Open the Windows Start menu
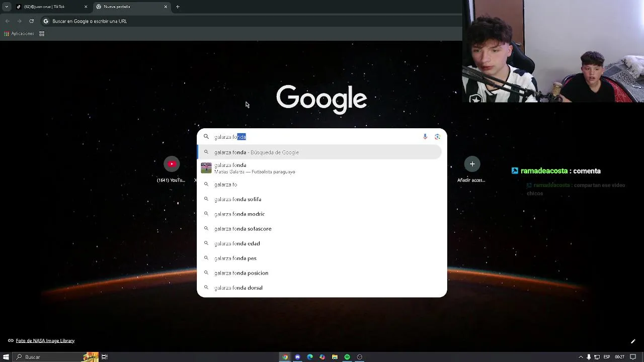644x362 pixels. coord(6,357)
